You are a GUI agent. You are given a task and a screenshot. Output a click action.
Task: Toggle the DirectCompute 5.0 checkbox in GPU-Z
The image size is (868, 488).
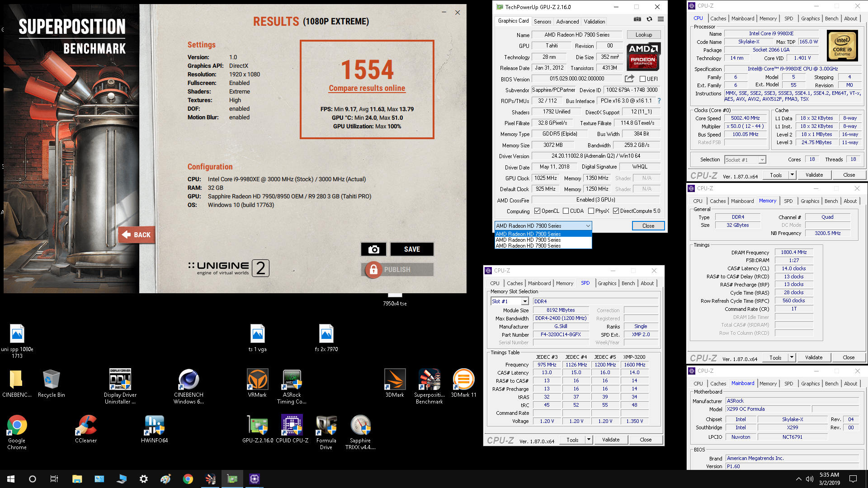pos(616,211)
